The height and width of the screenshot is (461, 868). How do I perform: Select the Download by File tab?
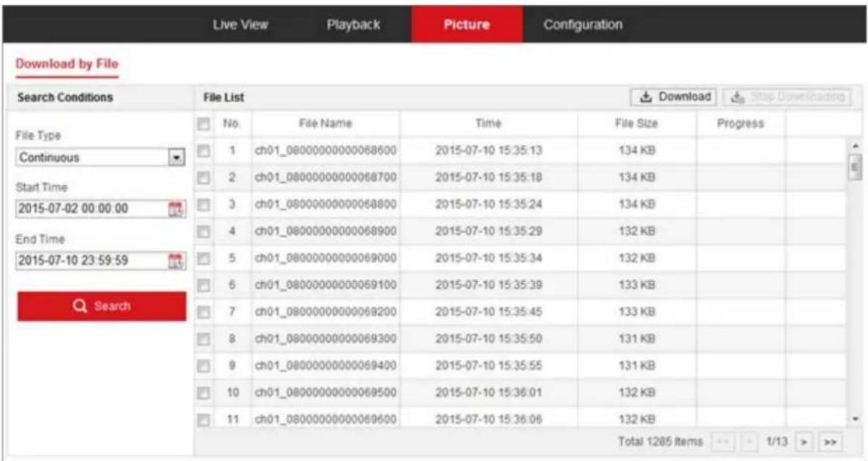point(67,64)
